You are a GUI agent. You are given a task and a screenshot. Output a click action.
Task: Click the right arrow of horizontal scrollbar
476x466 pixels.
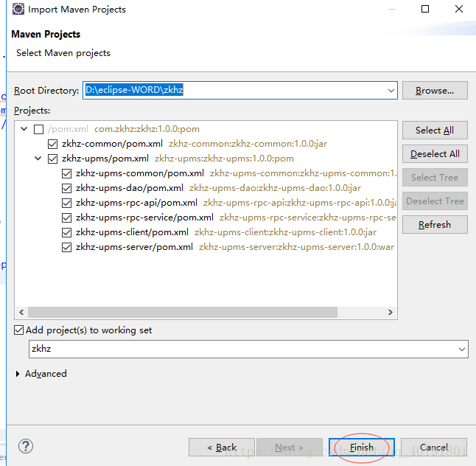point(390,313)
